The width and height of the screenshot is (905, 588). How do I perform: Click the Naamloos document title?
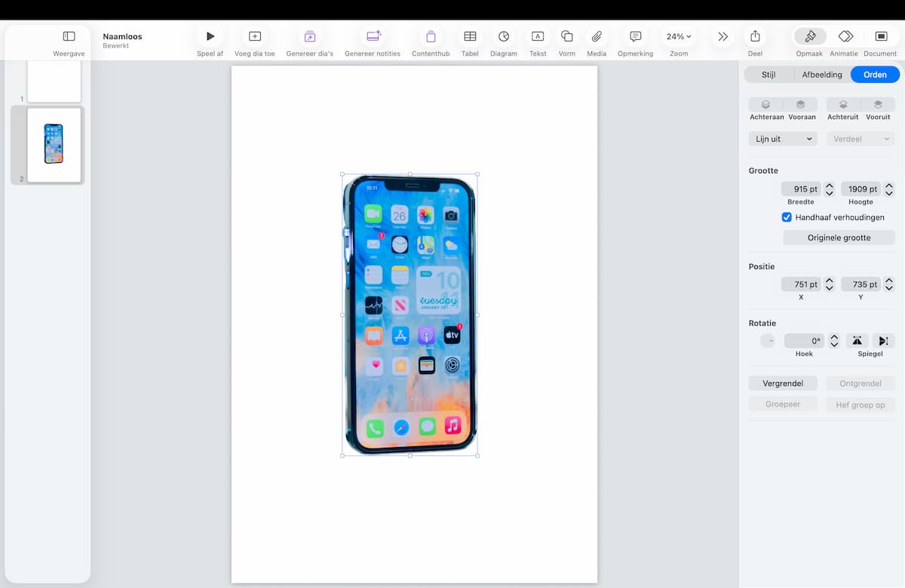[x=122, y=36]
